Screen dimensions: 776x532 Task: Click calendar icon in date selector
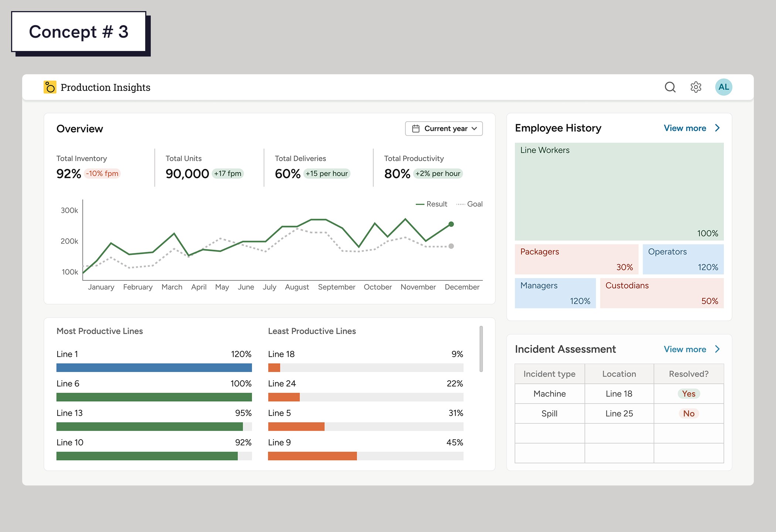coord(416,129)
